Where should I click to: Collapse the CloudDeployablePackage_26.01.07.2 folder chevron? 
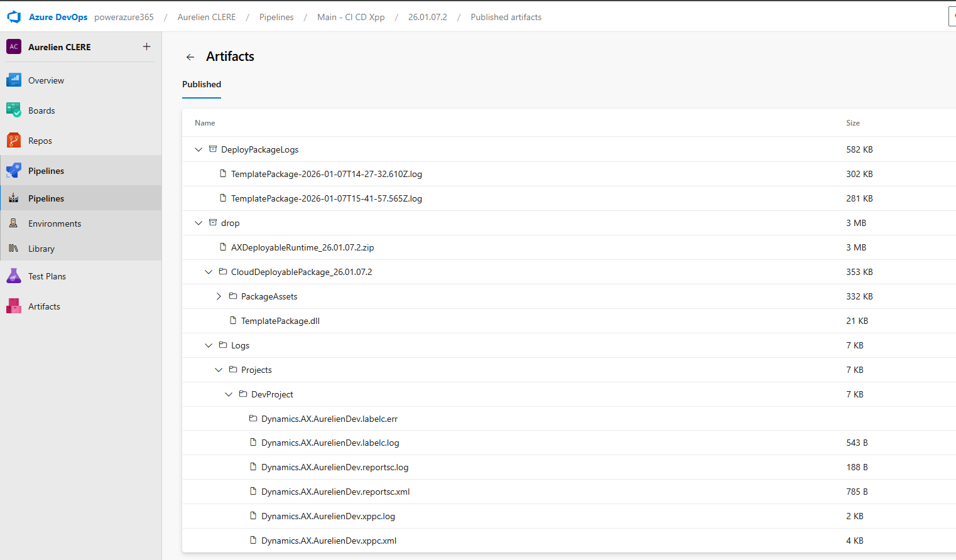209,272
